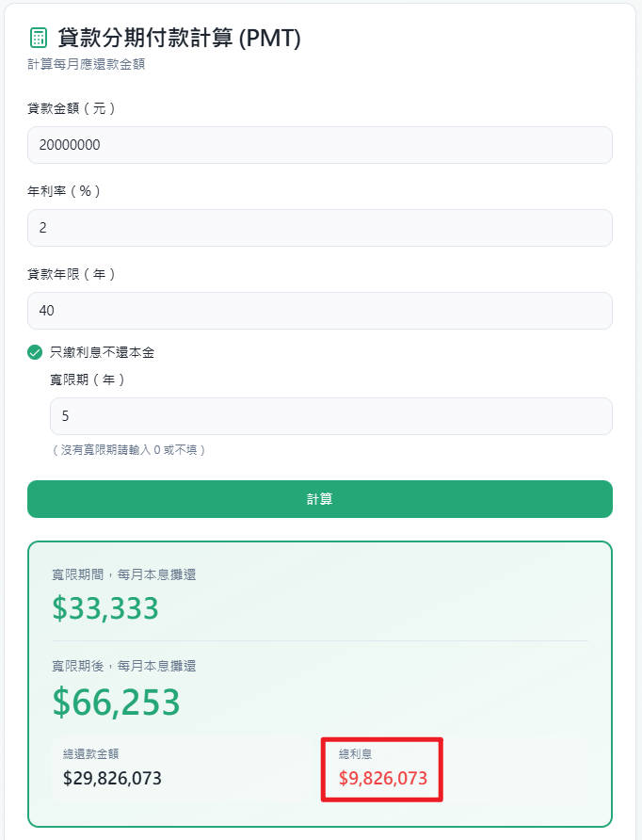Screen dimensions: 642x840
Task: Click the 貸款金額 input field
Action: click(x=319, y=144)
